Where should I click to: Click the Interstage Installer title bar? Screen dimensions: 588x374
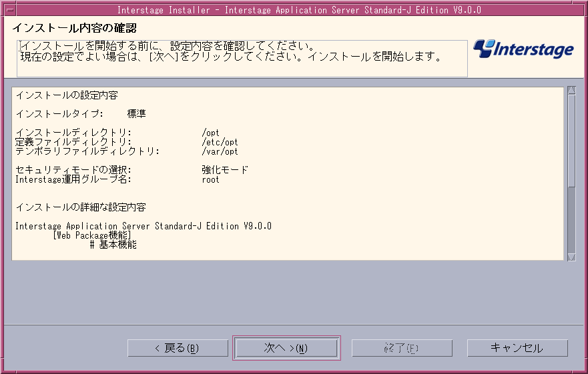(x=299, y=10)
